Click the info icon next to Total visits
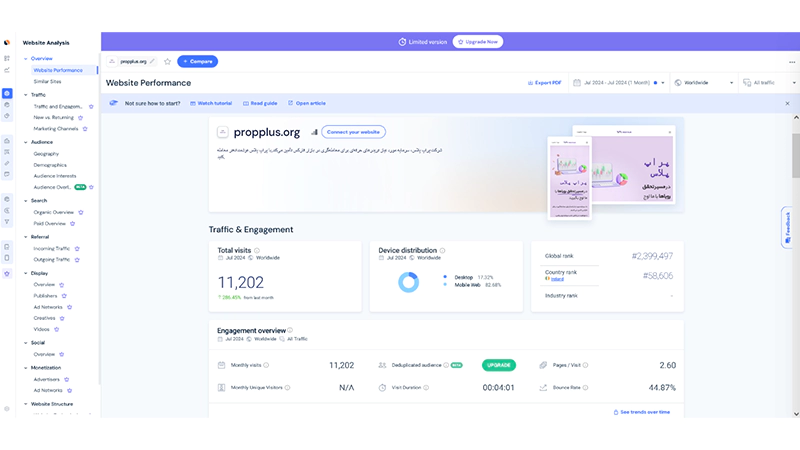 257,251
